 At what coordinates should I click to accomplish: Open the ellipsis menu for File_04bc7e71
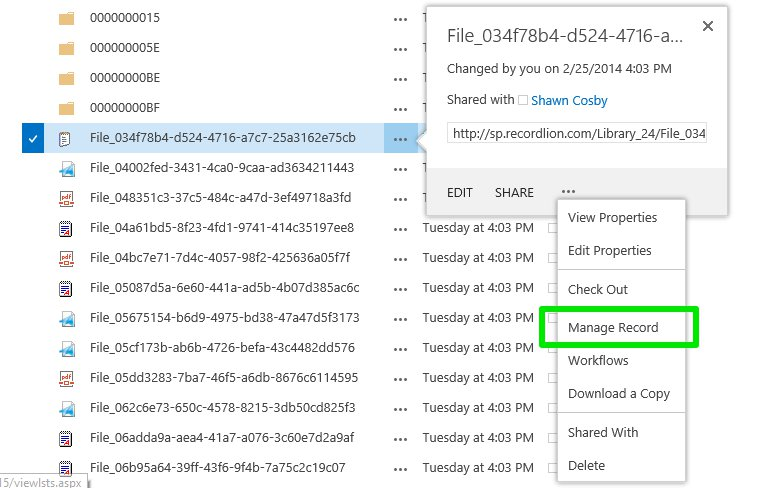pyautogui.click(x=400, y=258)
